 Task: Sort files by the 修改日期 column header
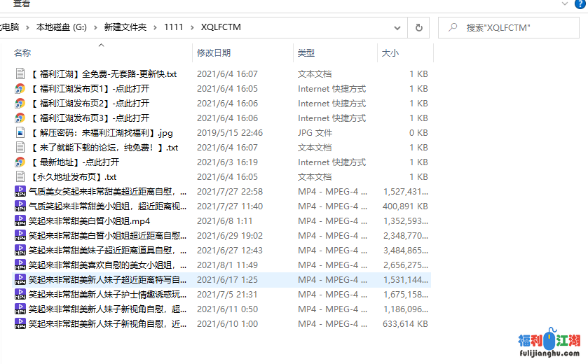click(x=214, y=53)
